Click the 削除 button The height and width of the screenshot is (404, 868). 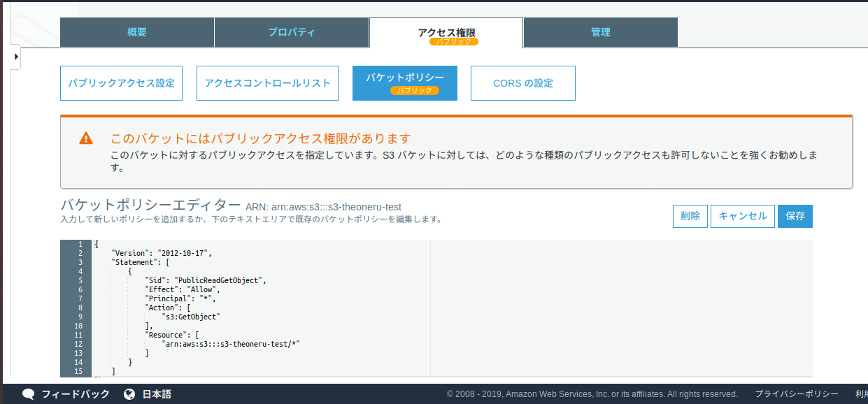[x=690, y=216]
